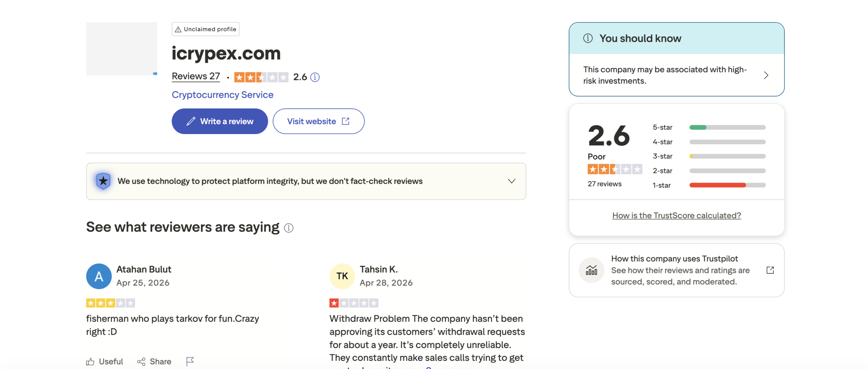Click the Unclaimed profile warning badge

(x=205, y=29)
